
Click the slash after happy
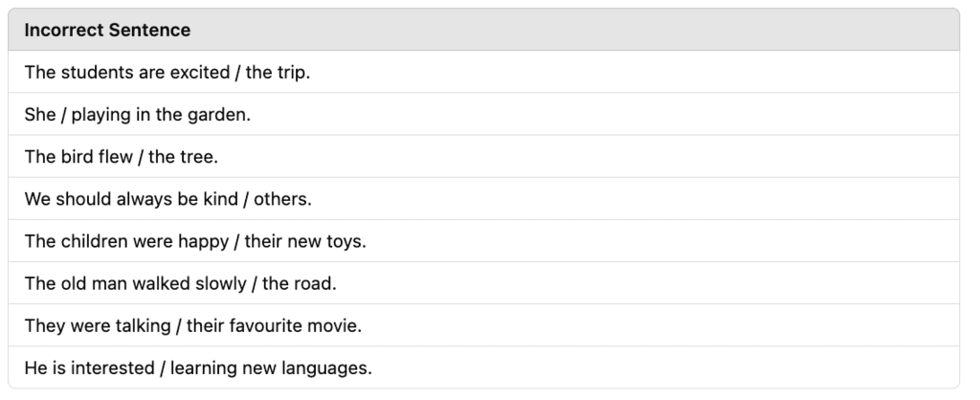237,241
